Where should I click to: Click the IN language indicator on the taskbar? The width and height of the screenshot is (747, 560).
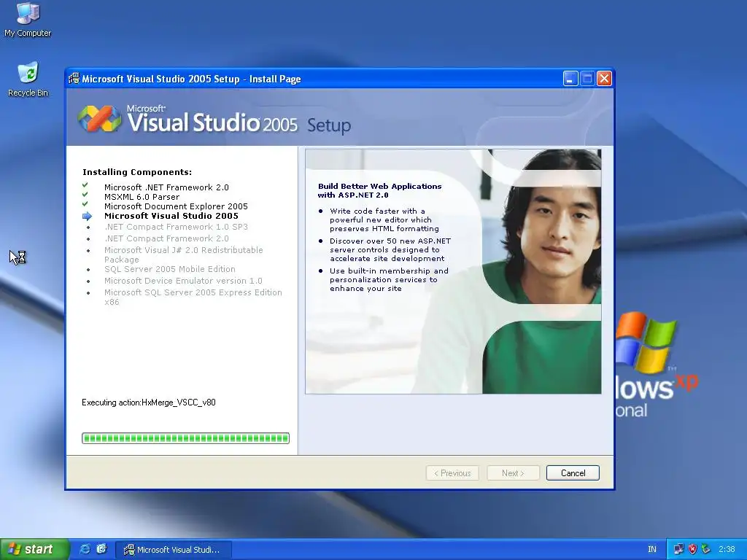click(x=651, y=549)
